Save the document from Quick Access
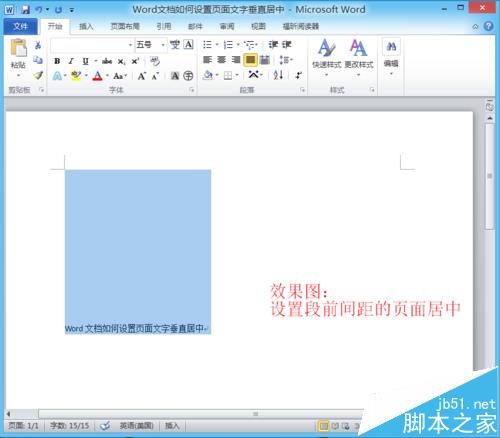The width and height of the screenshot is (500, 438). click(25, 10)
